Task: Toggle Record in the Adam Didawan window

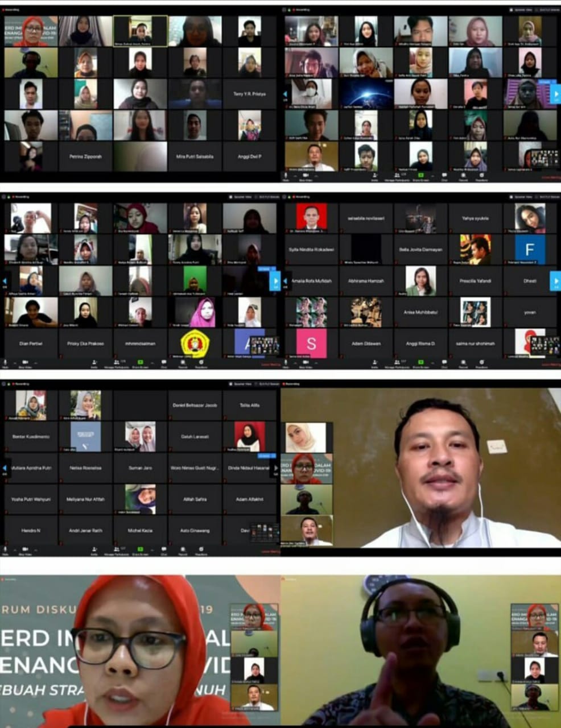Action: pyautogui.click(x=463, y=363)
